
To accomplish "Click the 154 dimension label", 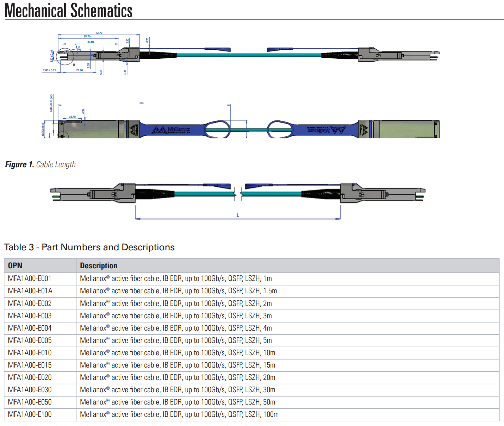I will (x=141, y=103).
